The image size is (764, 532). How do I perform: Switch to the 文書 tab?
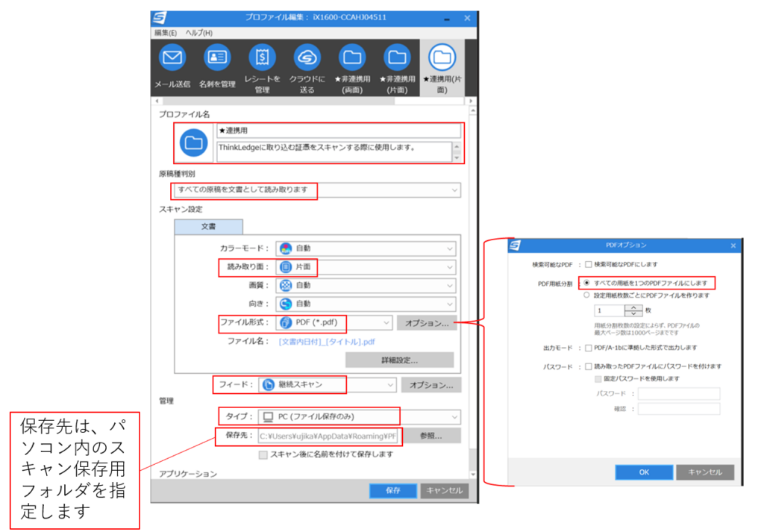click(208, 227)
